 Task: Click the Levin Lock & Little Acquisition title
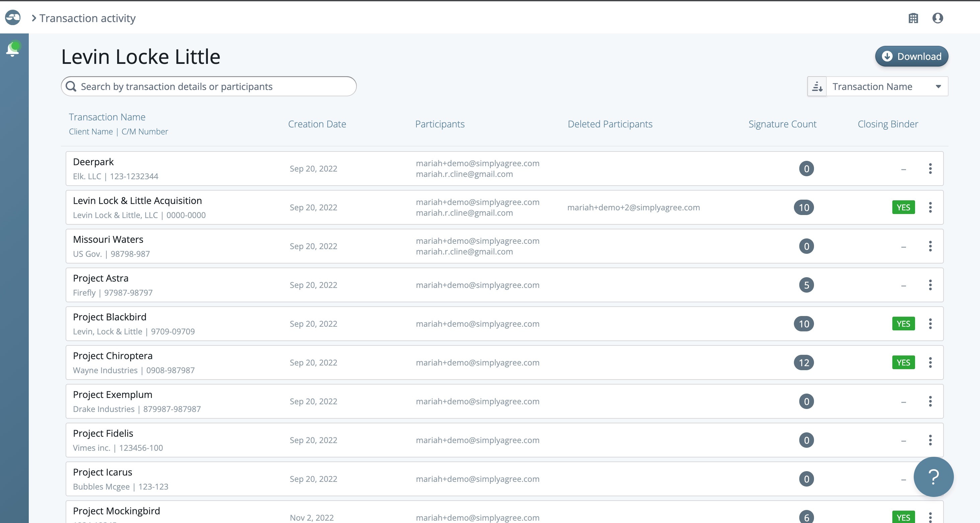pyautogui.click(x=137, y=201)
